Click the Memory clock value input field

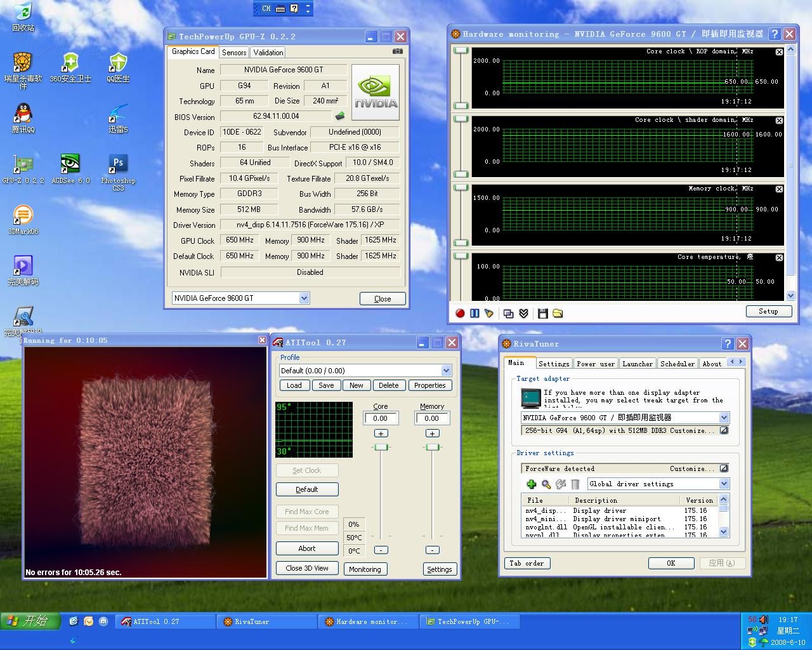[x=432, y=418]
